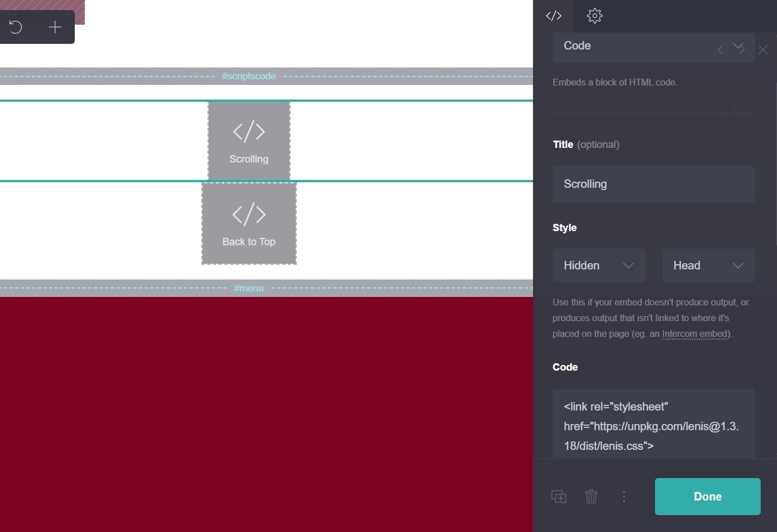The width and height of the screenshot is (777, 532).
Task: Click the undo arrow icon
Action: pos(16,27)
